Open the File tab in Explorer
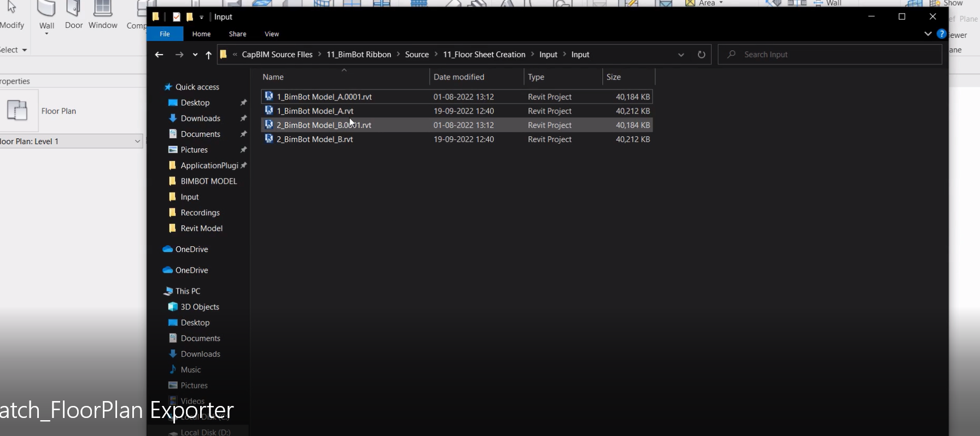The image size is (980, 436). coord(165,34)
